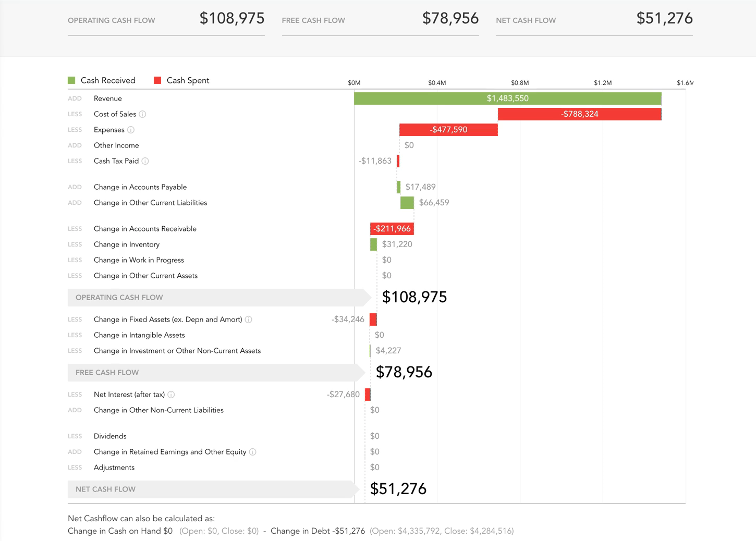Click the green Cash Received legend swatch
The image size is (756, 541).
pyautogui.click(x=71, y=80)
